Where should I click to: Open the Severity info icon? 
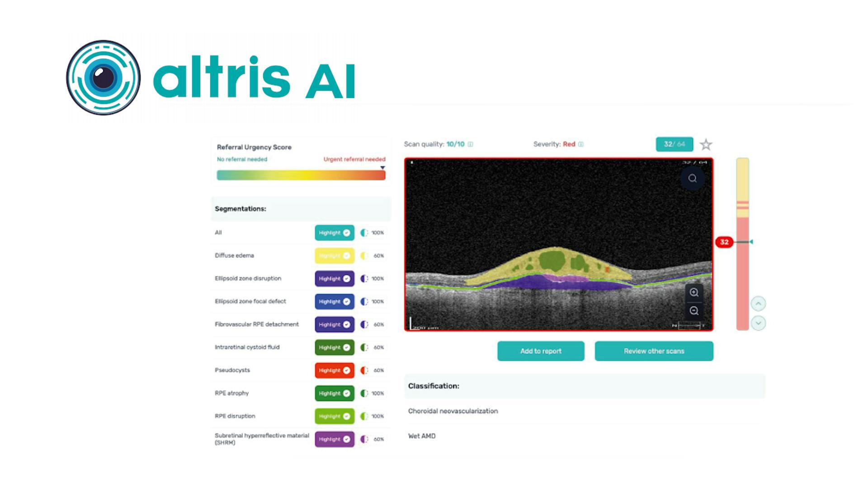pyautogui.click(x=581, y=144)
